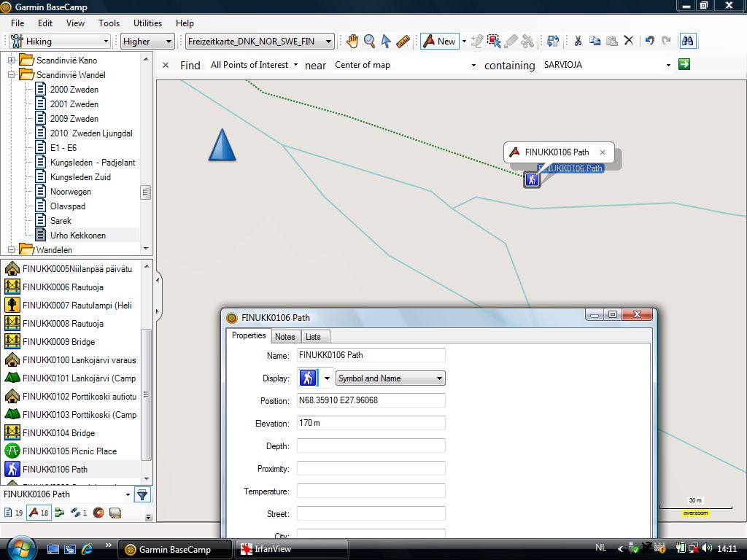Open the Symbol and Name display dropdown
The image size is (747, 560).
pyautogui.click(x=390, y=378)
